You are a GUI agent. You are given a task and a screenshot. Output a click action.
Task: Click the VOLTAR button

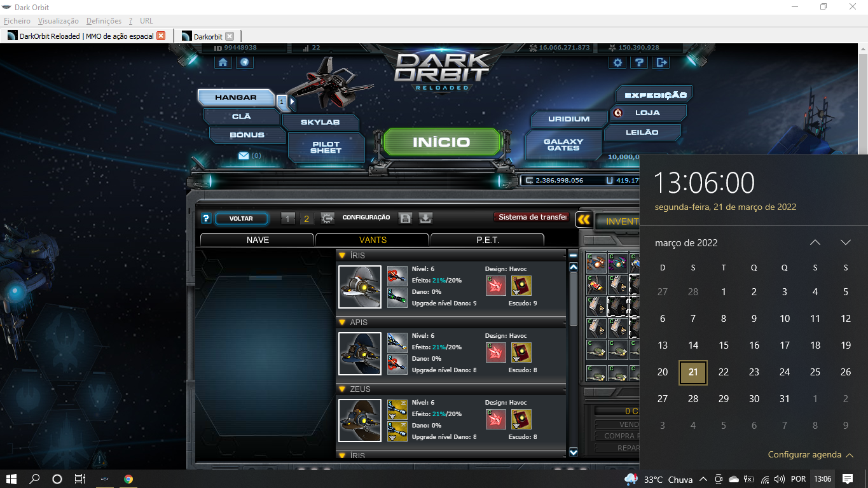[x=241, y=219]
